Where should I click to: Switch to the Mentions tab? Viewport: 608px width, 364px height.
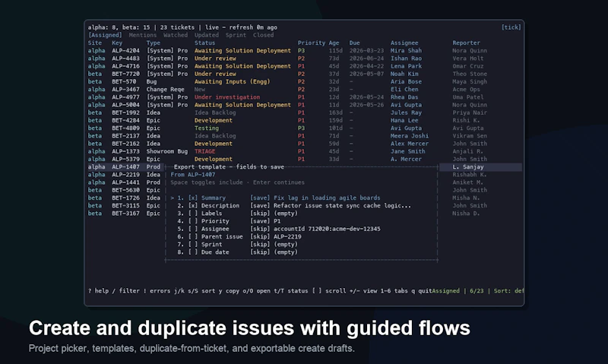[x=143, y=35]
